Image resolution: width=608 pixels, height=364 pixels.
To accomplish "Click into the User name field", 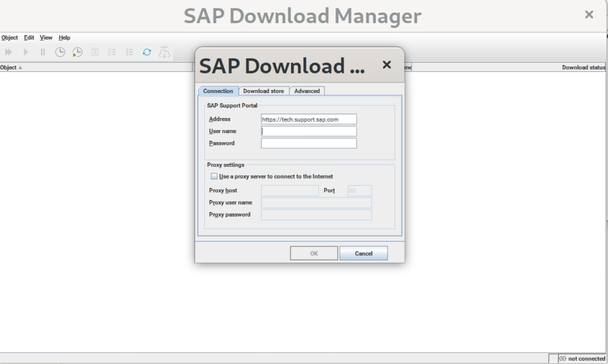I will tap(309, 131).
